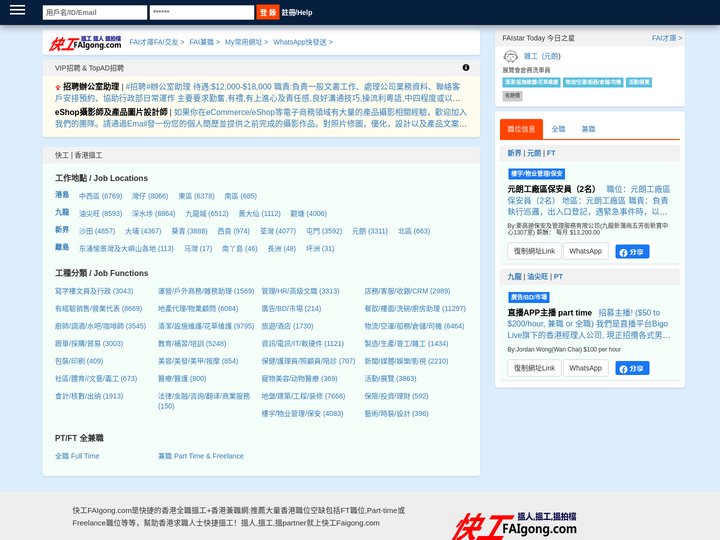Click the 樓宇/物业管理/保安 blue tag

point(536,174)
